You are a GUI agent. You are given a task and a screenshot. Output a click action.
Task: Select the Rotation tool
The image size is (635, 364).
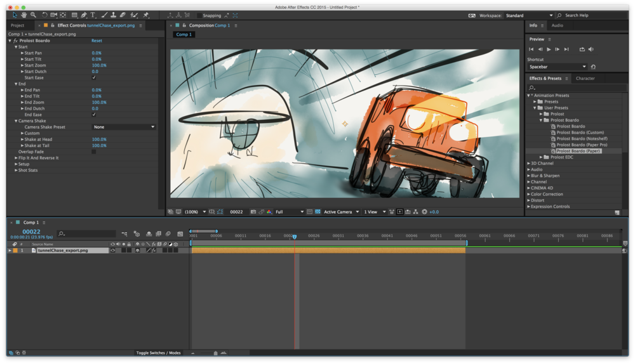point(44,15)
